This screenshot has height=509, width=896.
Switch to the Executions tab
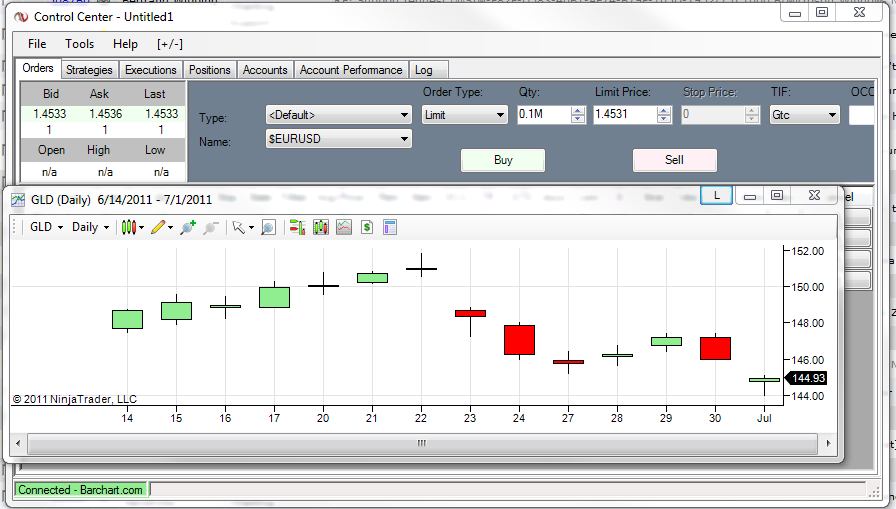(151, 70)
